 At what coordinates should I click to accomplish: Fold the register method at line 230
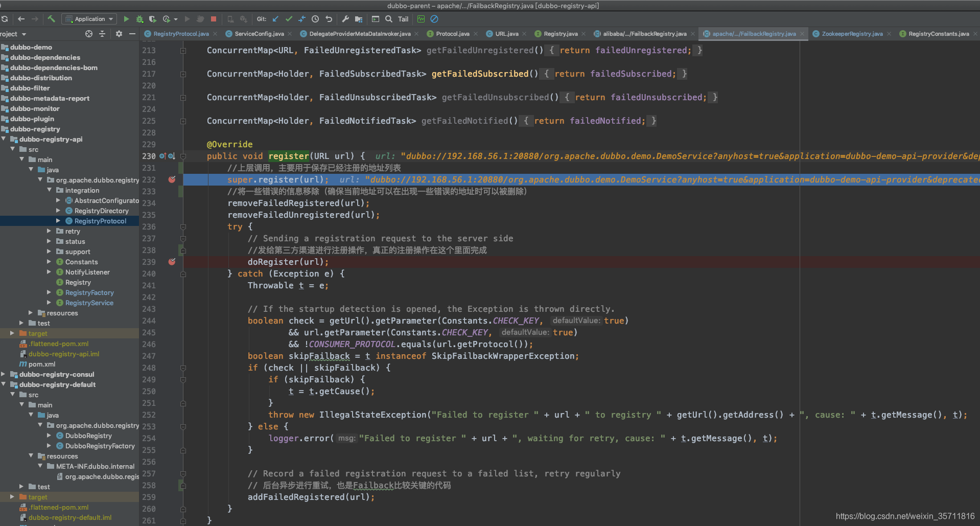coord(183,156)
